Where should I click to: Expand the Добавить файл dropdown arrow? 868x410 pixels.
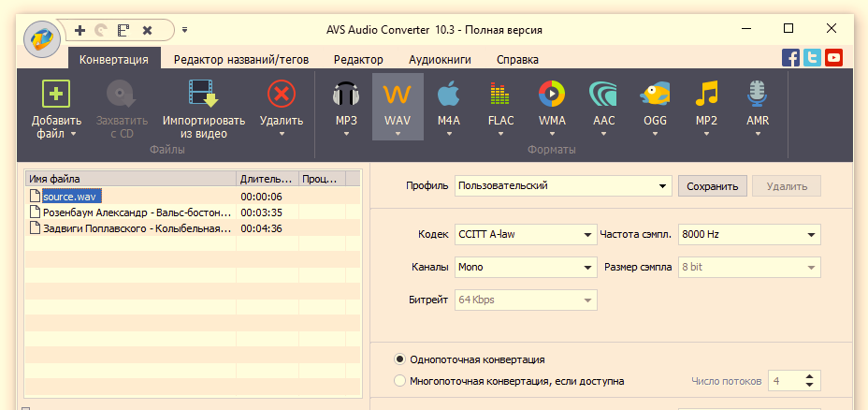[x=73, y=134]
